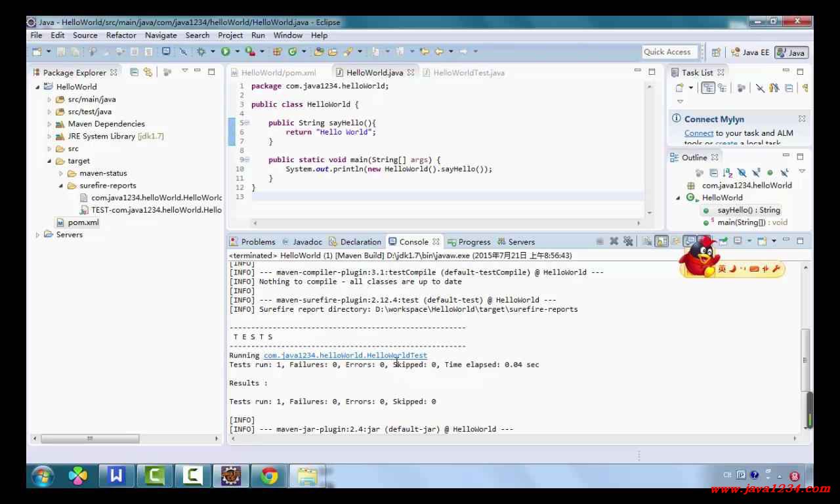Open the Refactor menu
Image resolution: width=840 pixels, height=504 pixels.
[121, 35]
